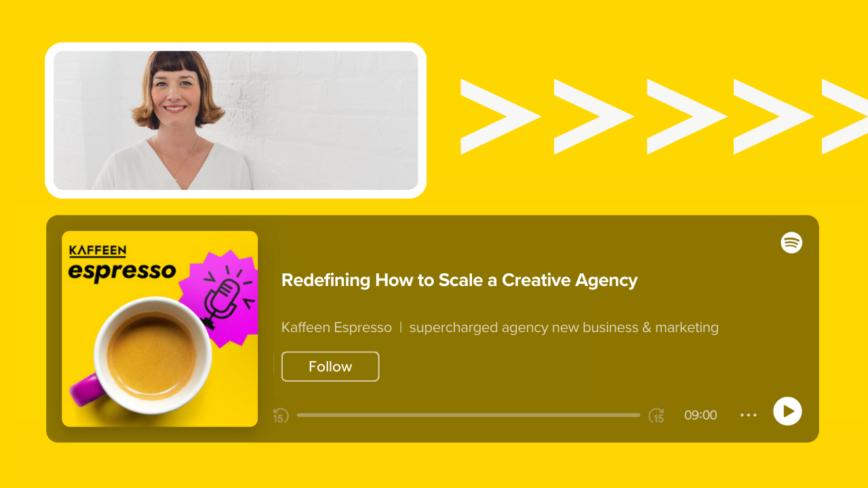Click the episode progress bar
Image resolution: width=868 pixels, height=488 pixels.
click(469, 415)
